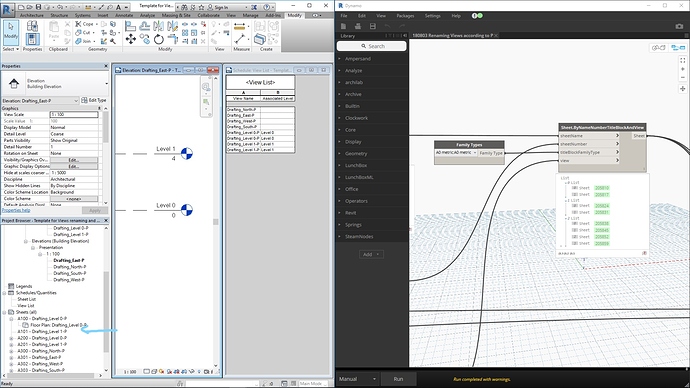690x388 pixels.
Task: Open the Properties help link
Action: coord(16,210)
